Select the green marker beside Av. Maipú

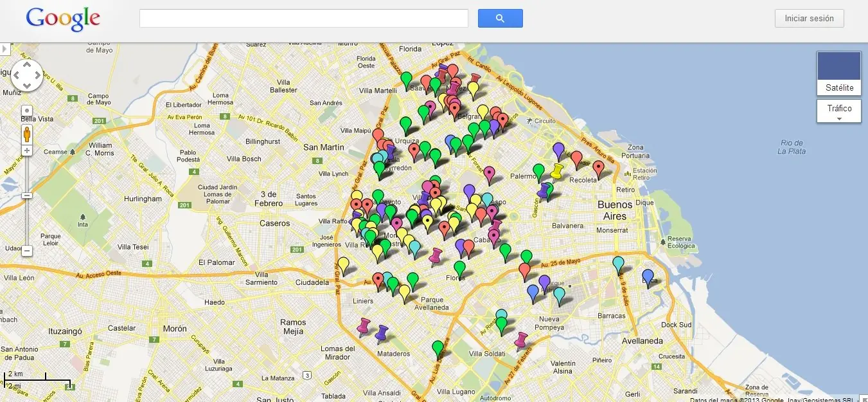(x=405, y=125)
